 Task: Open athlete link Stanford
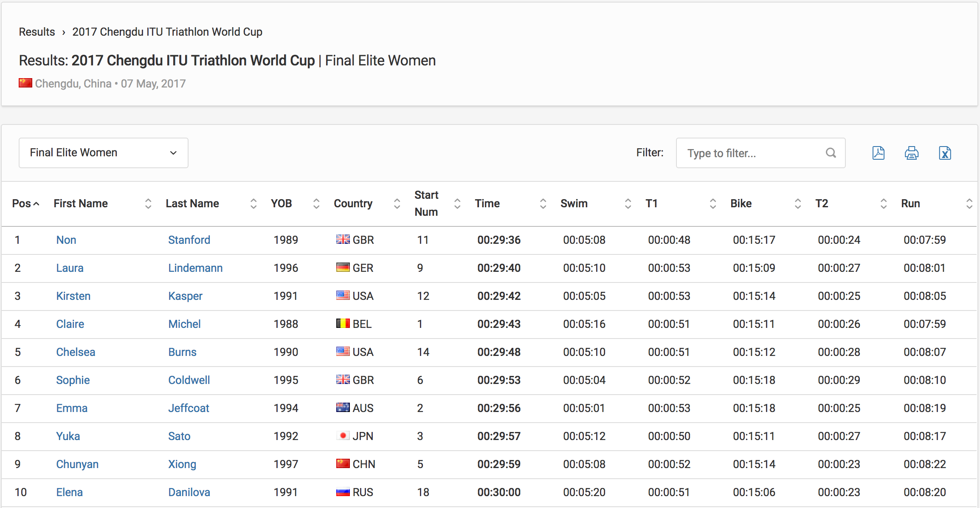tap(189, 240)
